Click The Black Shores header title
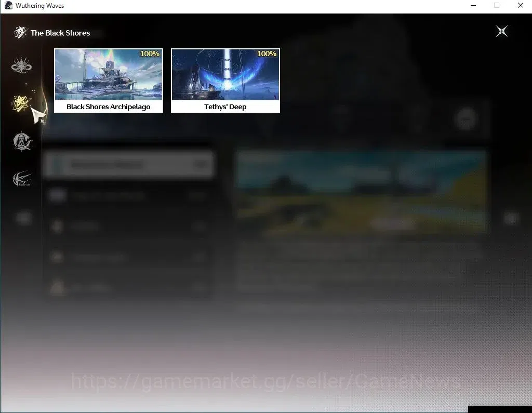Image resolution: width=532 pixels, height=413 pixels. coord(60,33)
